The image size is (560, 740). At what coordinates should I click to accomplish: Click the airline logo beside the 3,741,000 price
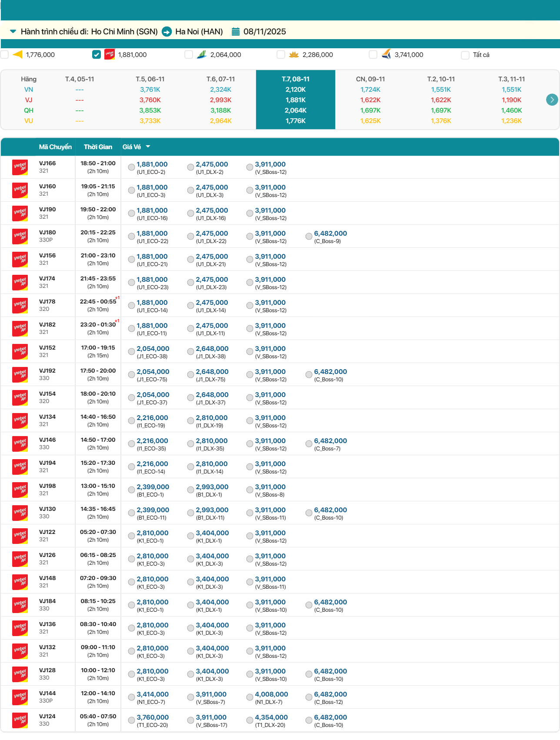(386, 54)
